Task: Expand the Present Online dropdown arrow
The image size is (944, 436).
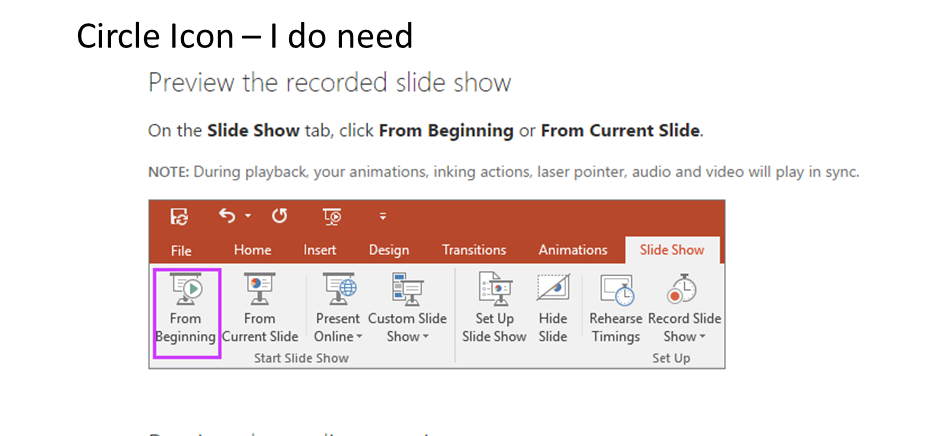Action: 359,337
